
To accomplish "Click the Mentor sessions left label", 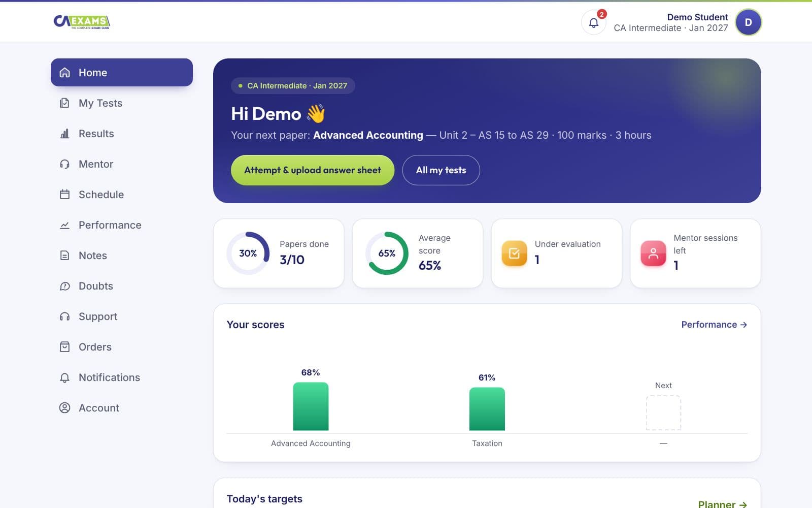I will coord(705,244).
